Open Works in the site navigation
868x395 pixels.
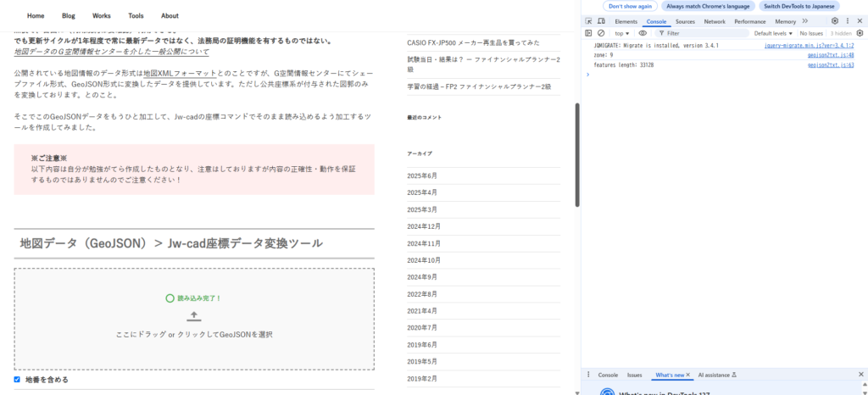pos(102,15)
